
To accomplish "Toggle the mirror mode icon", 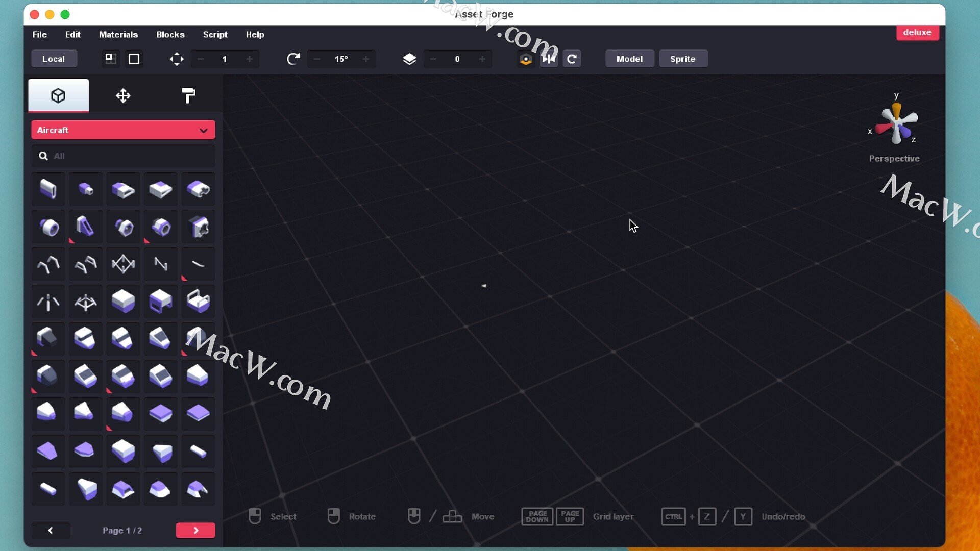I will click(549, 59).
